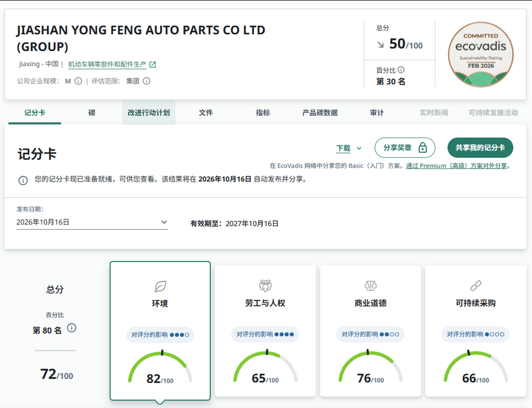The height and width of the screenshot is (408, 532).
Task: Open the 产品碳数据 tab
Action: [x=320, y=113]
